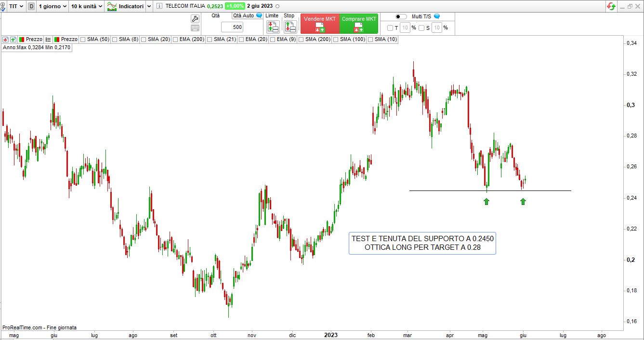Click the Vendere MKT button
This screenshot has width=644, height=340.
pos(320,24)
